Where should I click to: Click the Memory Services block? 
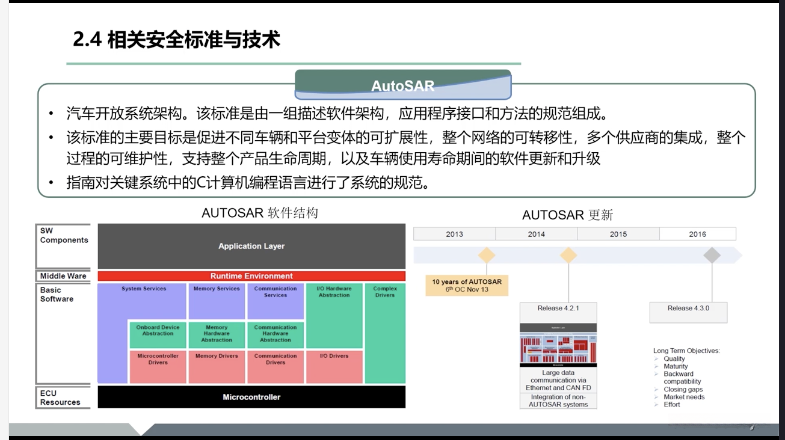click(x=217, y=301)
